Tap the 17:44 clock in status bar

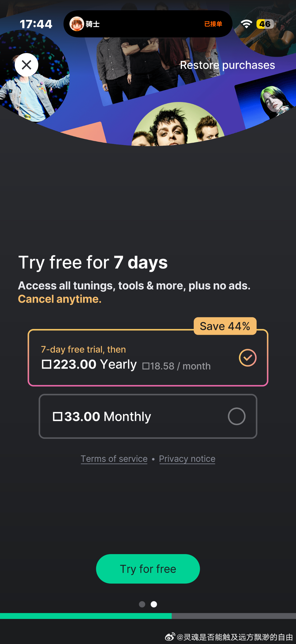point(36,24)
